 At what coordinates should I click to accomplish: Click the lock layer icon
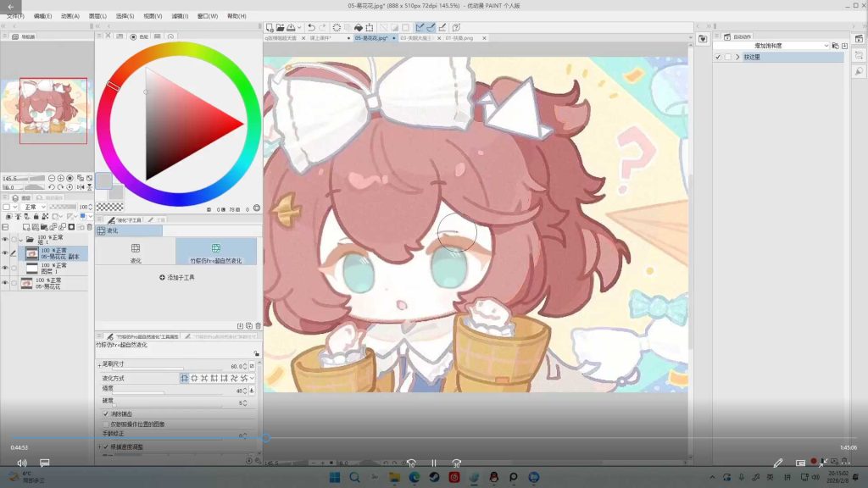point(36,216)
